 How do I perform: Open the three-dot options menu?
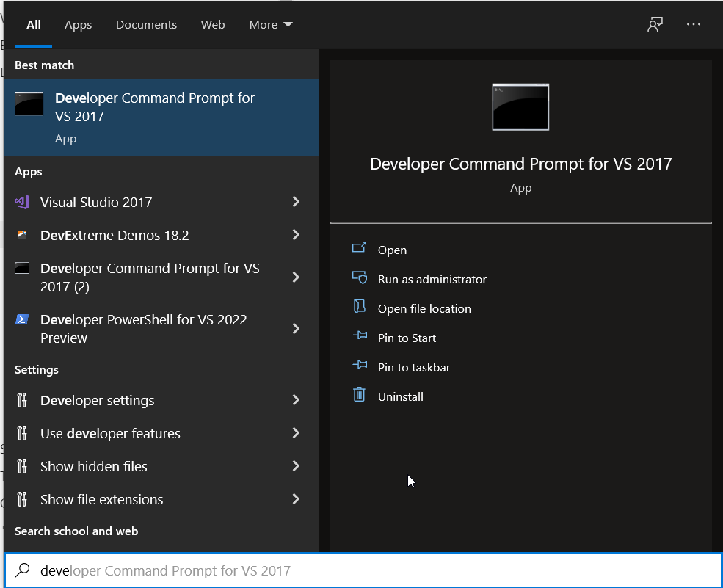[693, 24]
